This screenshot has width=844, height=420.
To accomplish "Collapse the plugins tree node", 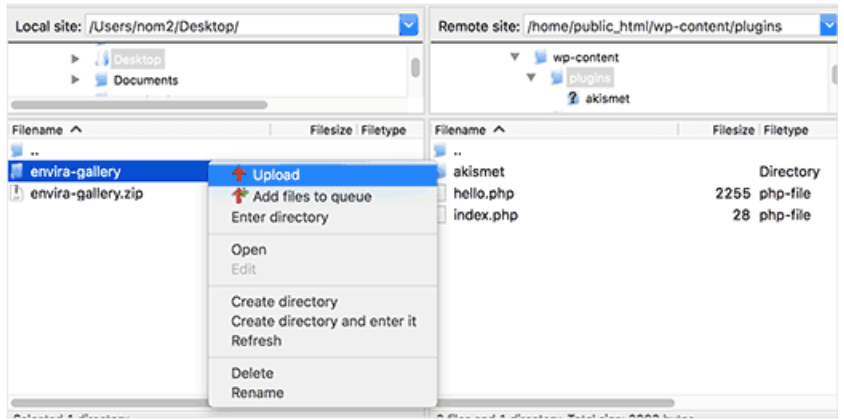I will [532, 78].
